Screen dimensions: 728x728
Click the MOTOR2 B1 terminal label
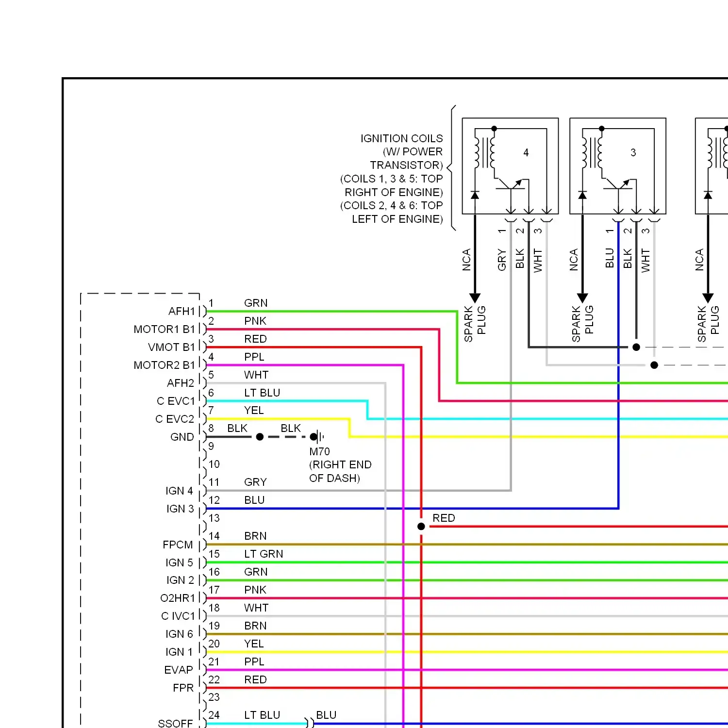164,365
